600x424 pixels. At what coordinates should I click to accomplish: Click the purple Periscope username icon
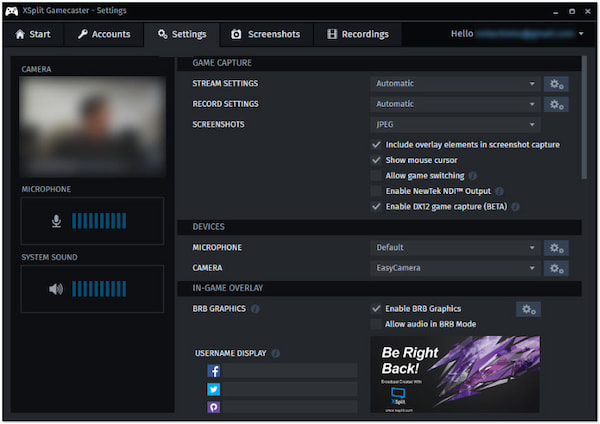214,407
